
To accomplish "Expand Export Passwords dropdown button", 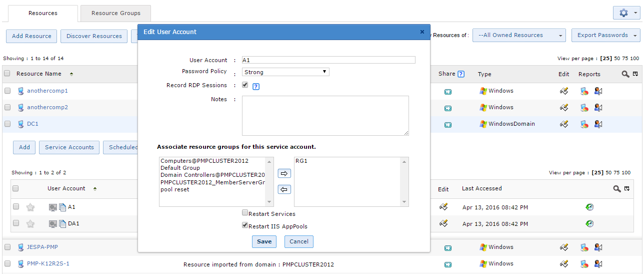I will pyautogui.click(x=606, y=35).
